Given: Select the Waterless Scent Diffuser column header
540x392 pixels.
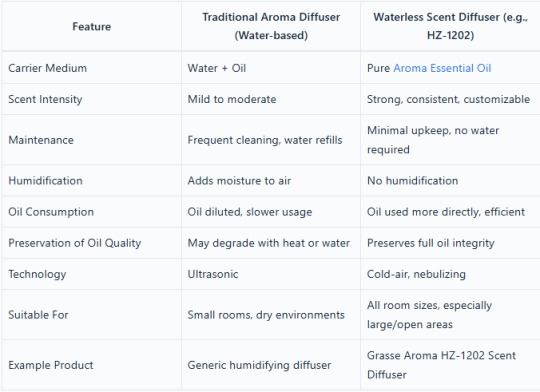Looking at the screenshot, I should point(450,26).
